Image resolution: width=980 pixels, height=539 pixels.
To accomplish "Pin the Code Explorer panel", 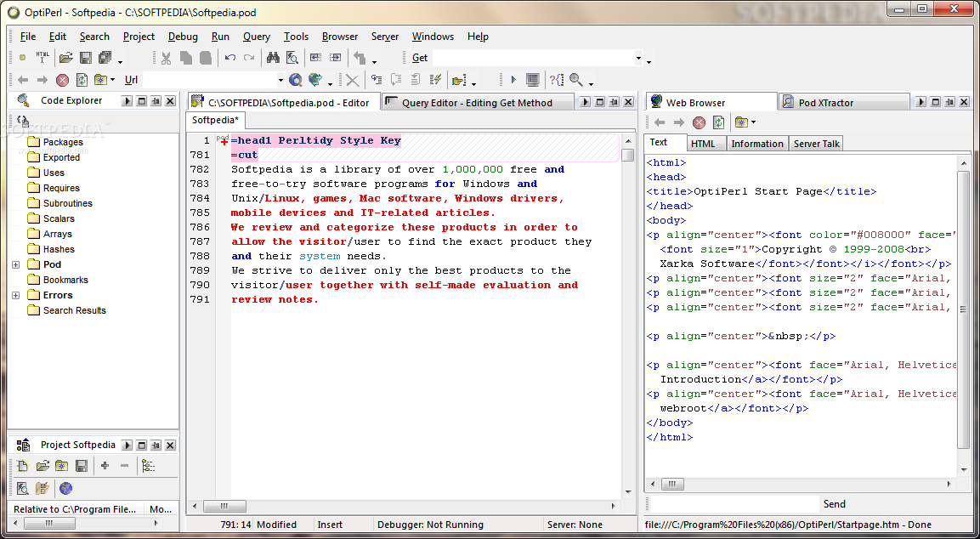I will [156, 100].
